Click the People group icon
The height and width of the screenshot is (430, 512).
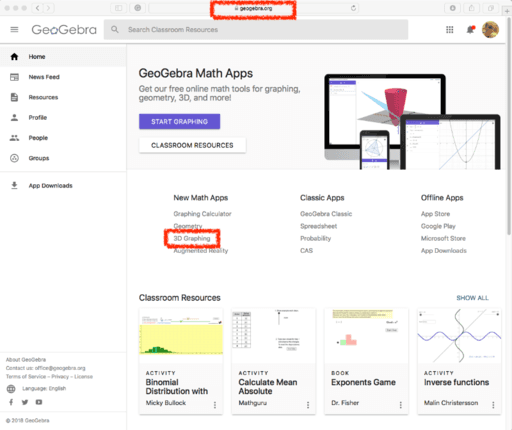(14, 138)
